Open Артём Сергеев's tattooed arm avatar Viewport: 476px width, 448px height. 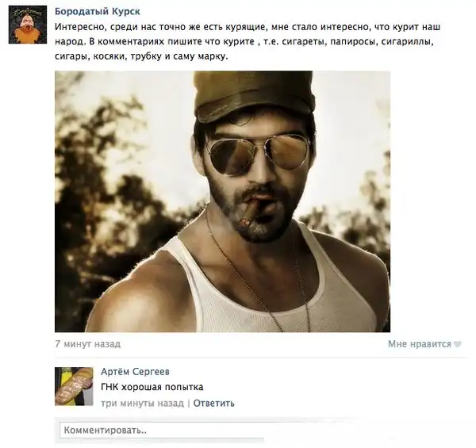74,386
